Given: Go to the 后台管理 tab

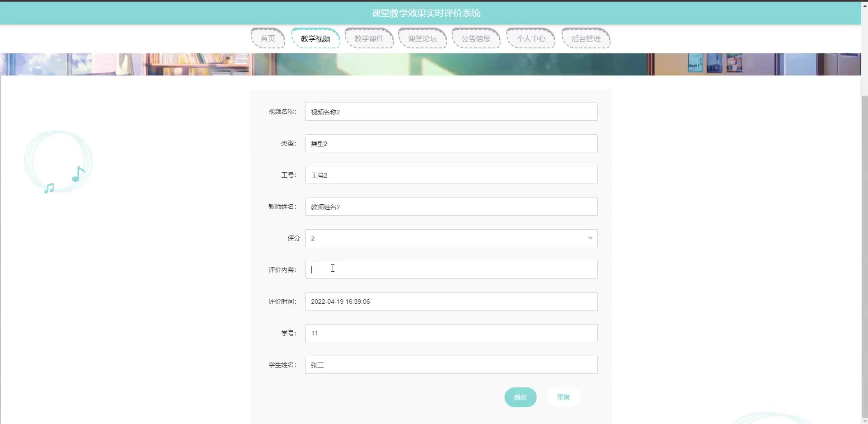Looking at the screenshot, I should point(586,38).
